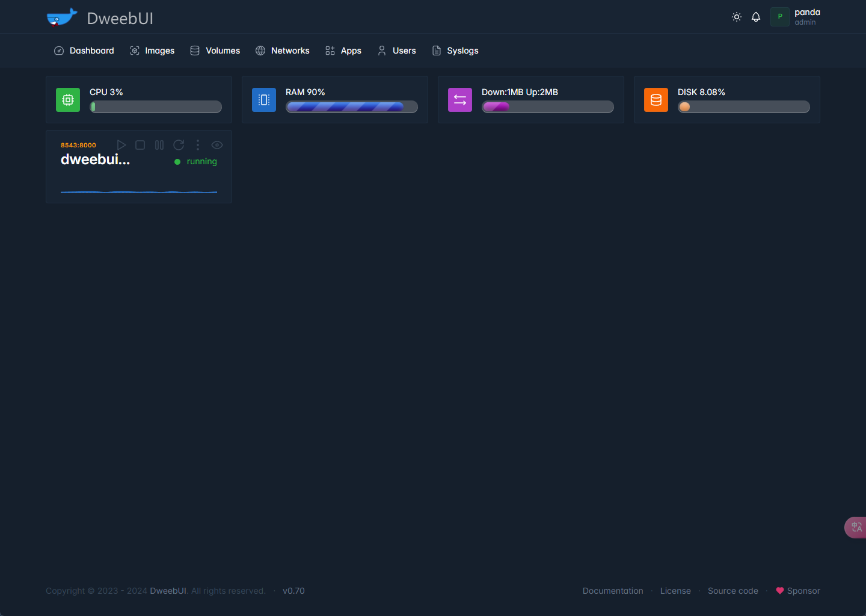
Task: Open the panda user avatar menu
Action: click(780, 17)
